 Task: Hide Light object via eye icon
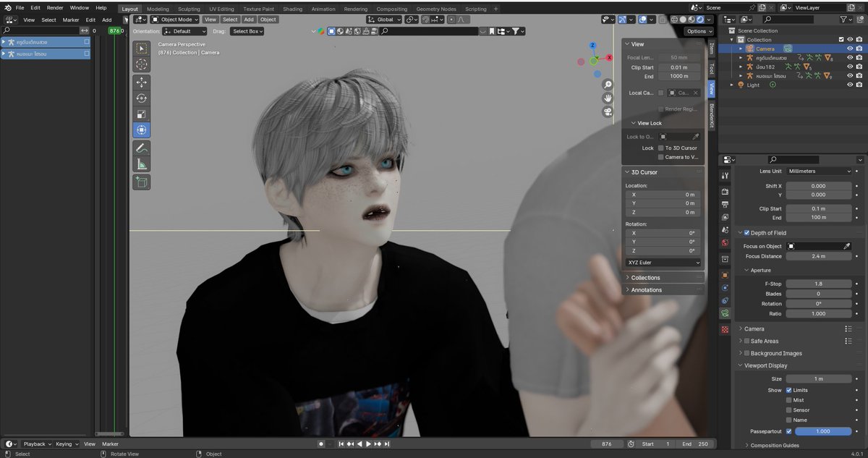(x=850, y=85)
